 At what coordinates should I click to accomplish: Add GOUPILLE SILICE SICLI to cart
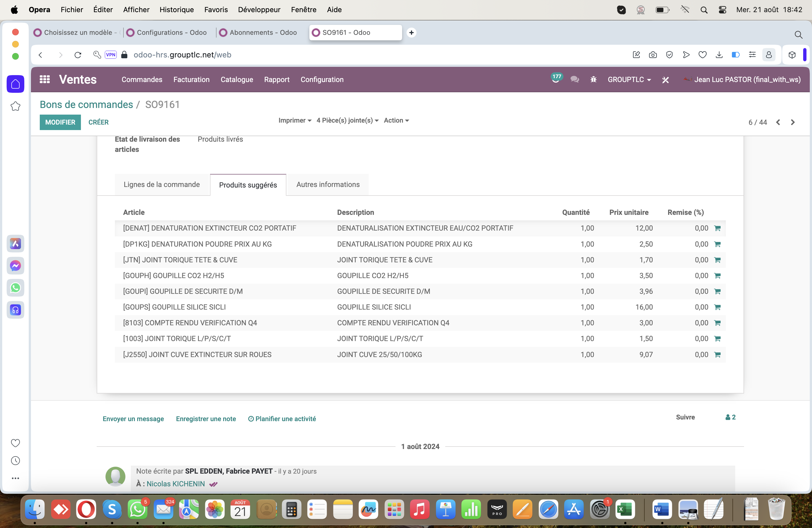tap(717, 307)
